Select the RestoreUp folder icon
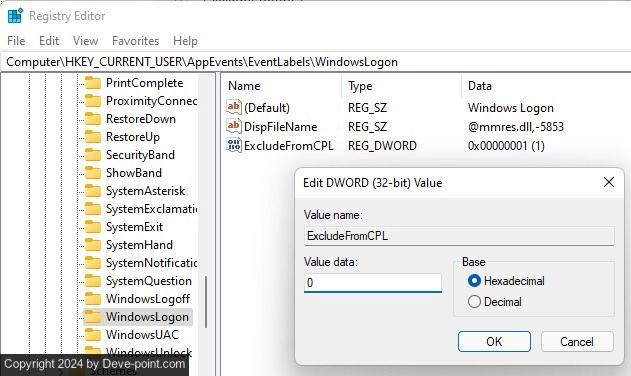The height and width of the screenshot is (376, 631). [93, 137]
